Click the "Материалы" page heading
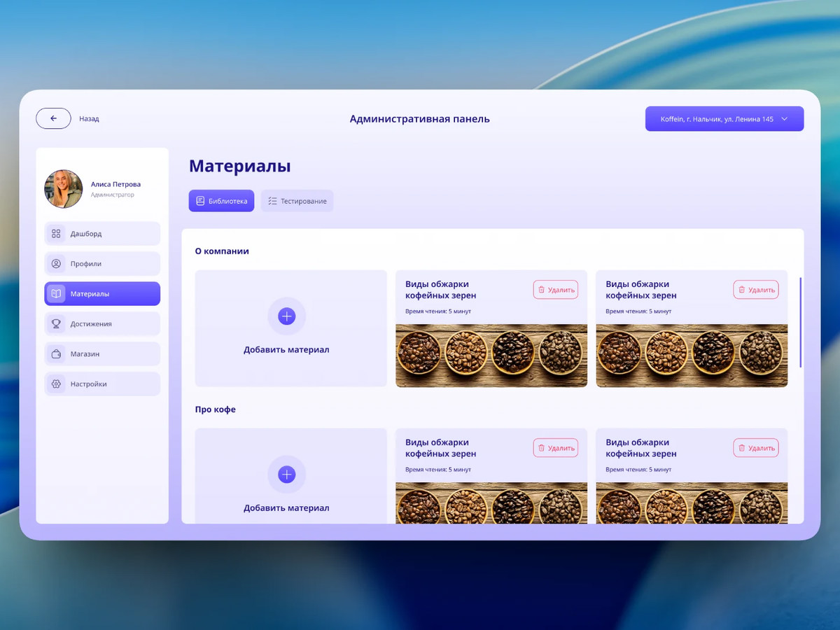 (x=239, y=166)
